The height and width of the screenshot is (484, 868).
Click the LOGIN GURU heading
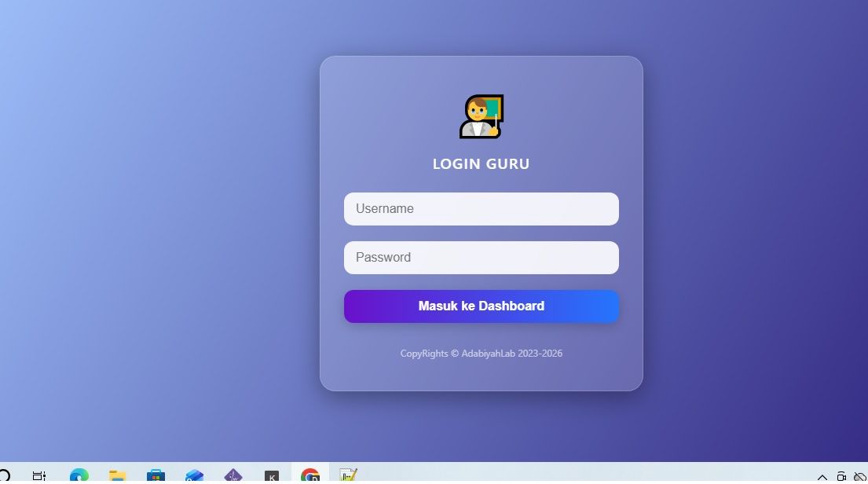(481, 164)
